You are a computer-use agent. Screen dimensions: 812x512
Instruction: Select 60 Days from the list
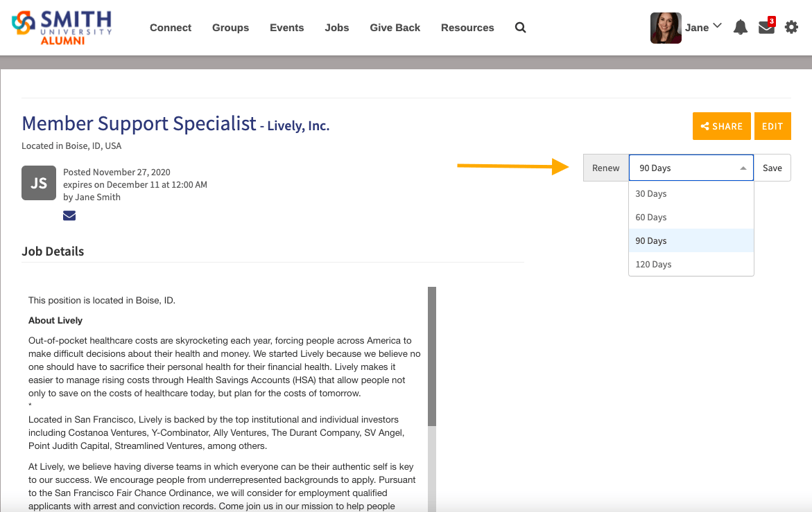(691, 218)
